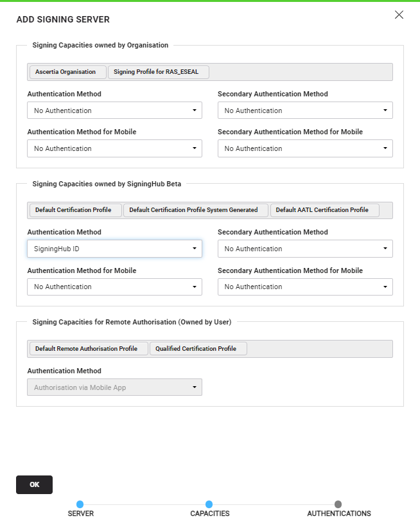Open SigningHub Beta Secondary Authentication Method dropdown
This screenshot has height=523, width=420.
tap(305, 249)
